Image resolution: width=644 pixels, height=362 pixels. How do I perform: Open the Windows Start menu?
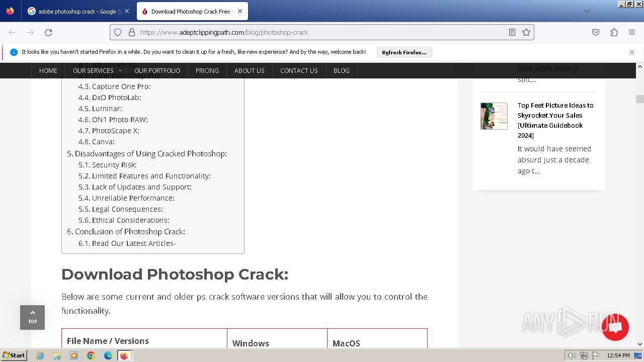point(14,355)
